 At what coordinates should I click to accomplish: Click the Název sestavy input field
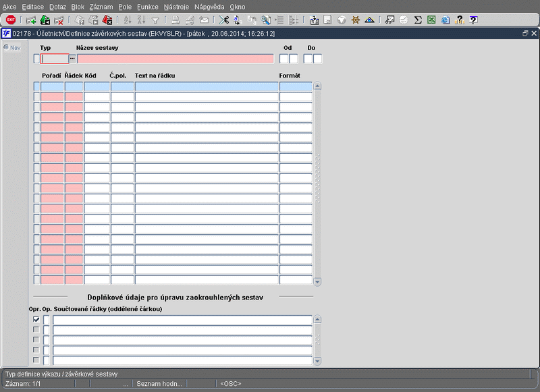coord(175,59)
